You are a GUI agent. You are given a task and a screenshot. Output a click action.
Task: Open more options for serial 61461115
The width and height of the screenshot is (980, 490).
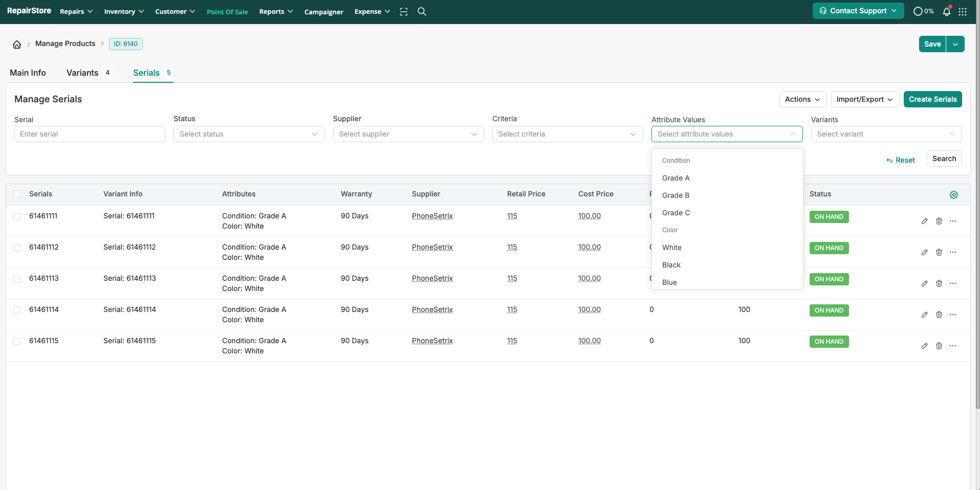point(953,346)
